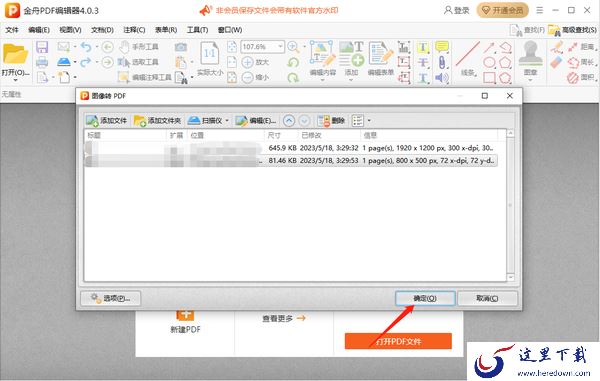Select the 周长 perimeter measuring tool
The image size is (600, 381).
(582, 62)
